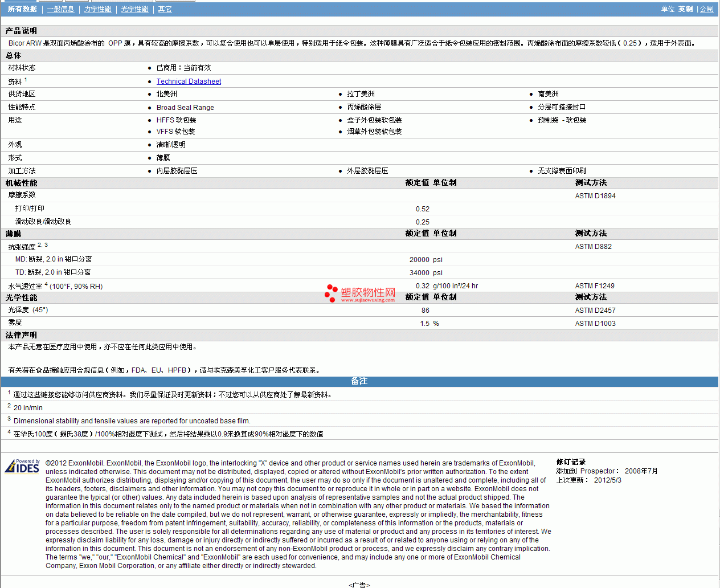Click the ASTM D1003 test method
The width and height of the screenshot is (720, 588).
click(595, 324)
